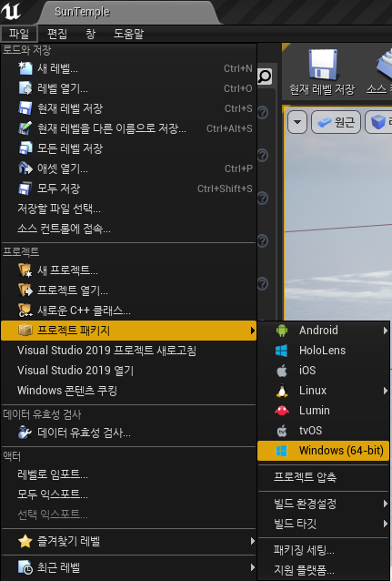Screen dimensions: 392x581
Task: Expand the 빌드 환경설정 submenu arrow
Action: pyautogui.click(x=386, y=504)
